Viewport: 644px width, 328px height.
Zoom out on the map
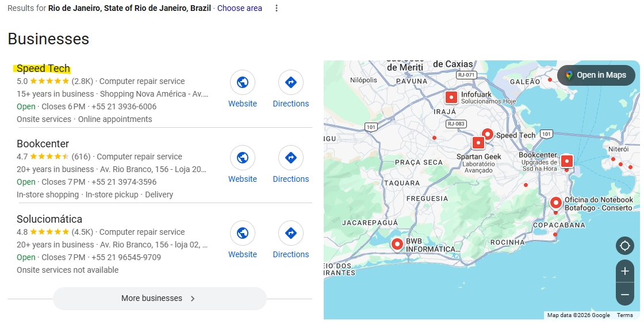(x=624, y=294)
